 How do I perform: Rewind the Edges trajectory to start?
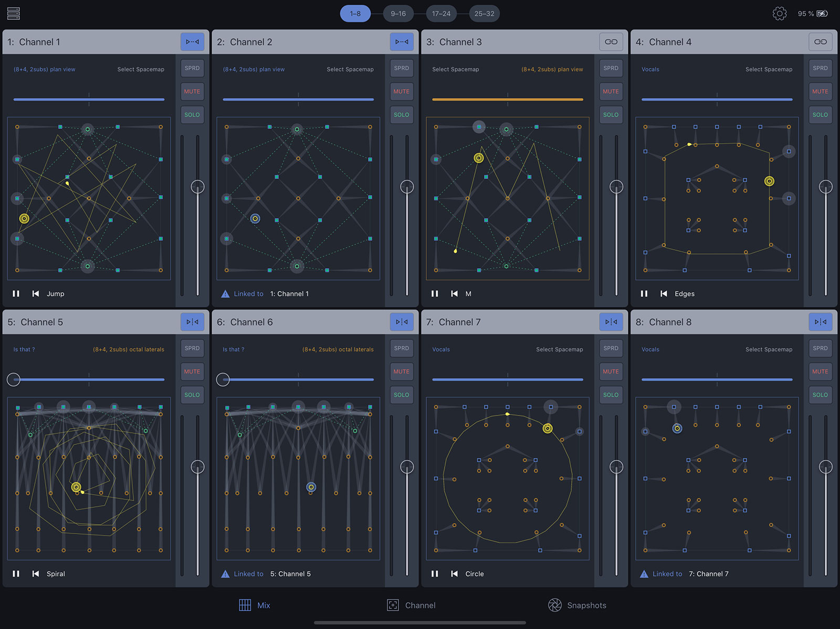(664, 294)
